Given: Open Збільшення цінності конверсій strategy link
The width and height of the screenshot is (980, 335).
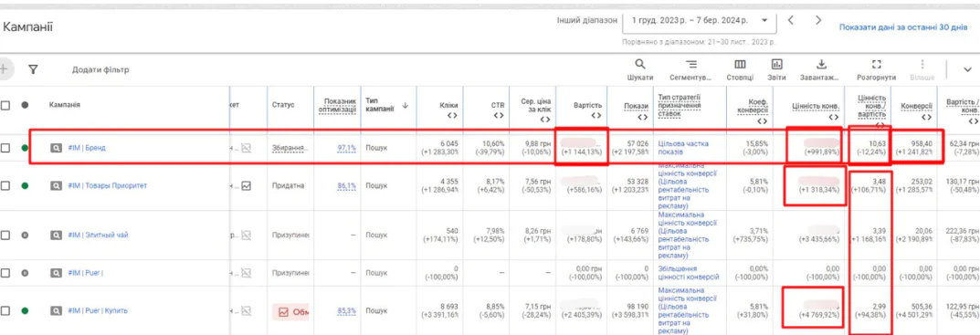Looking at the screenshot, I should tap(689, 273).
